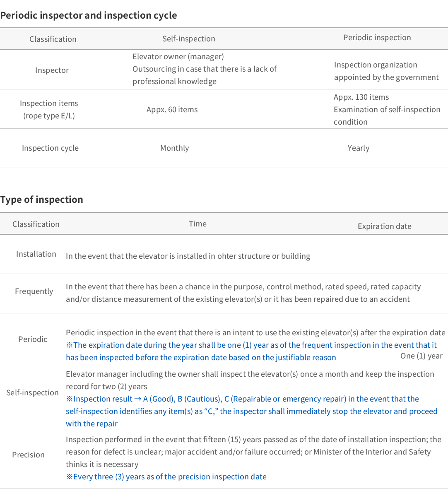The height and width of the screenshot is (498, 448).
Task: Select the 'Inspection cycle' row label
Action: [50, 148]
